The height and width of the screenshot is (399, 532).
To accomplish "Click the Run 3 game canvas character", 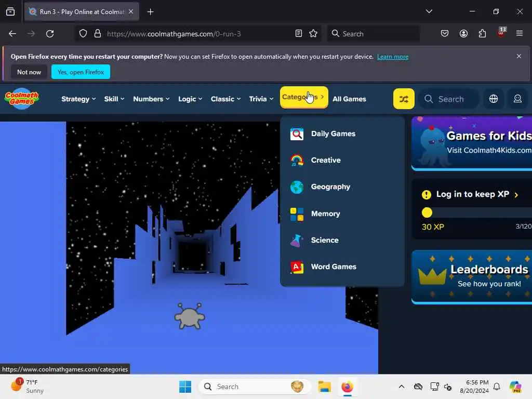I will (189, 316).
